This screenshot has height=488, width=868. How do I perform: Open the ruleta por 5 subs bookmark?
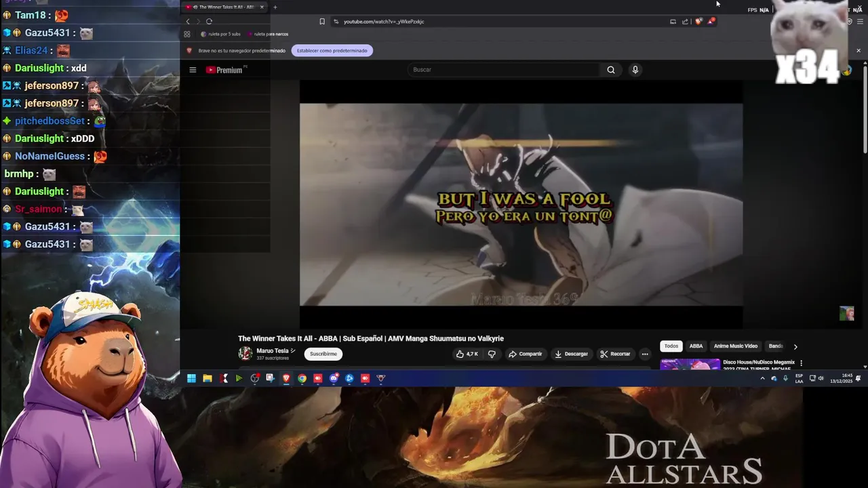click(221, 34)
